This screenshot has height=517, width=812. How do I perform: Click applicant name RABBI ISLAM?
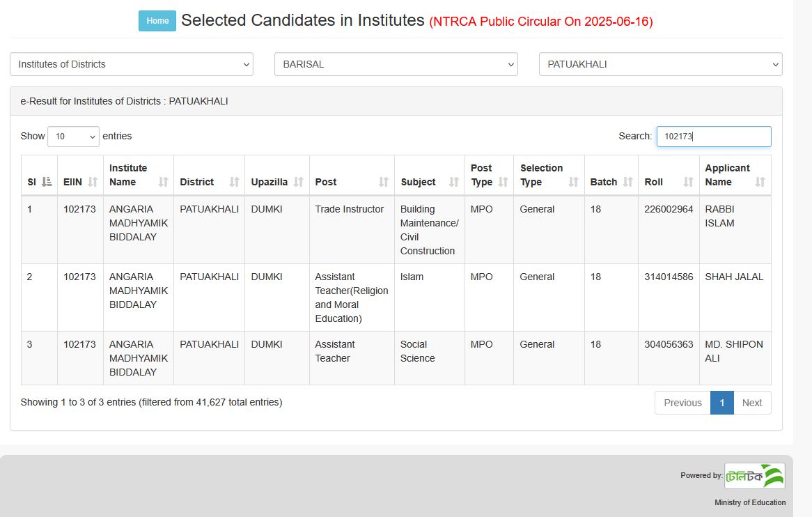[x=719, y=216]
